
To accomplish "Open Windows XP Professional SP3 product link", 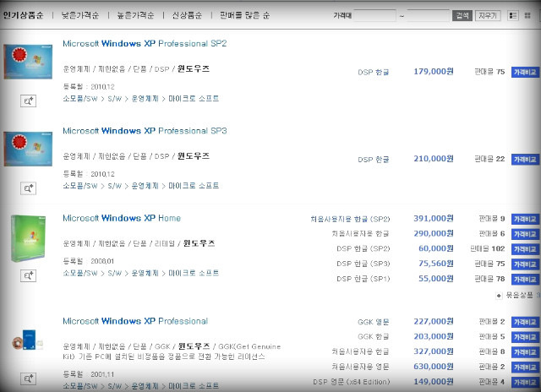I will point(145,131).
